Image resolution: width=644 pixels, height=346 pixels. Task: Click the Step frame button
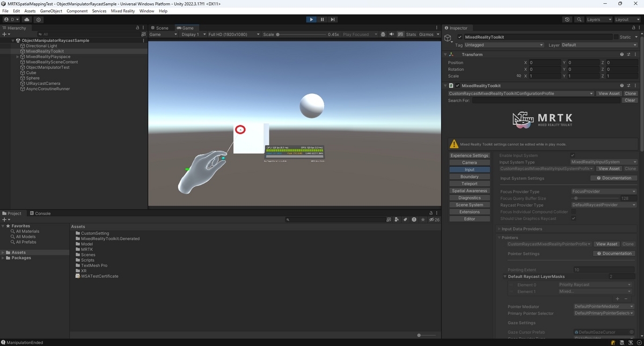333,19
